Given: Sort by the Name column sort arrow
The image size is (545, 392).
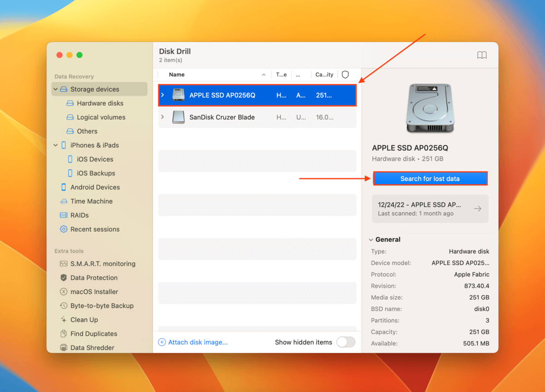Looking at the screenshot, I should [x=264, y=75].
